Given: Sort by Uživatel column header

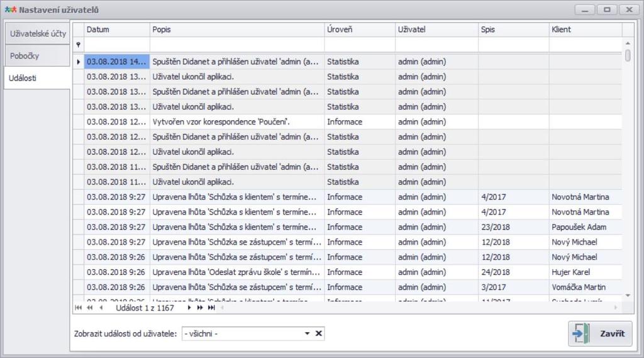Looking at the screenshot, I should (x=436, y=30).
